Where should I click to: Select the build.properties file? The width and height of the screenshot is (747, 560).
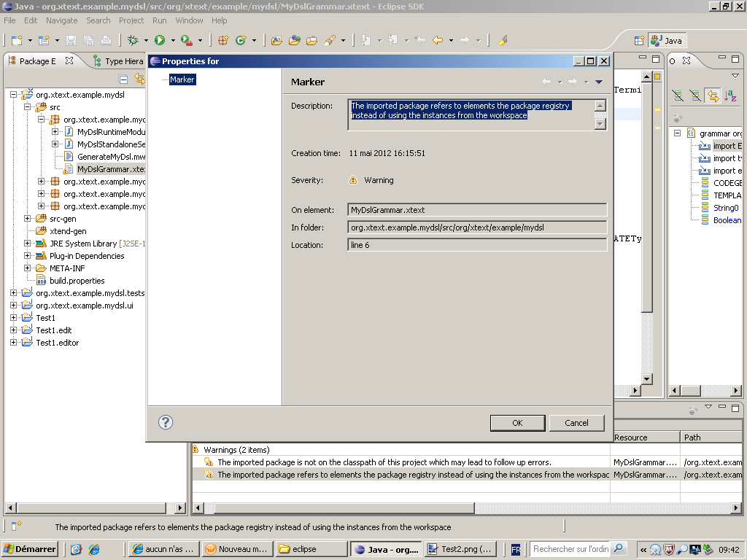point(77,281)
